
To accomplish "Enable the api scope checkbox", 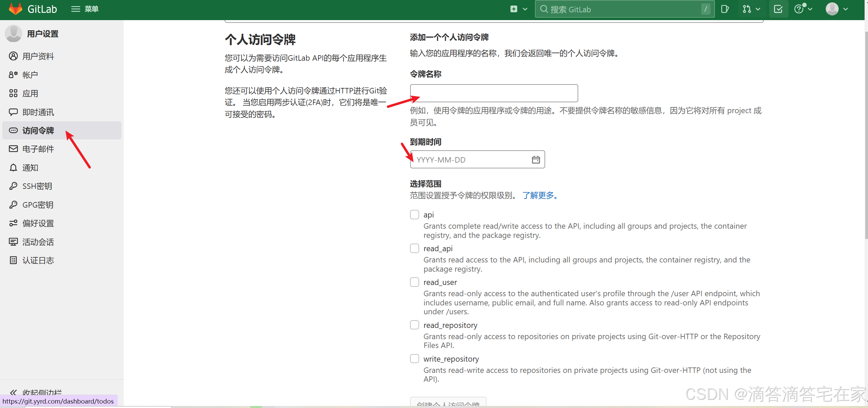I will pos(414,214).
